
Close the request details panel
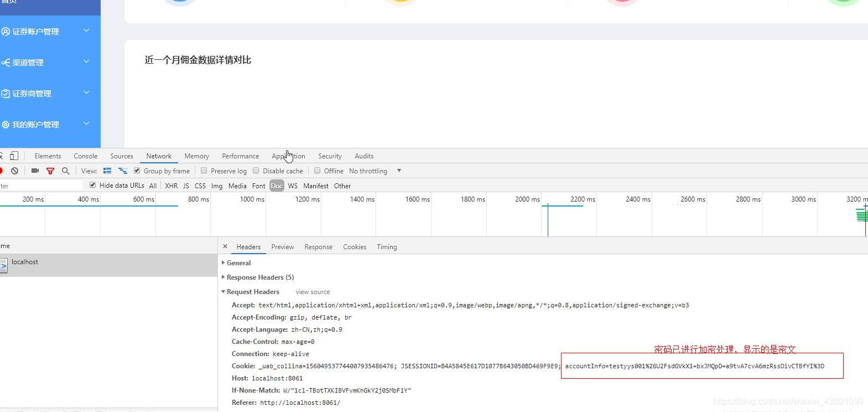[x=225, y=246]
